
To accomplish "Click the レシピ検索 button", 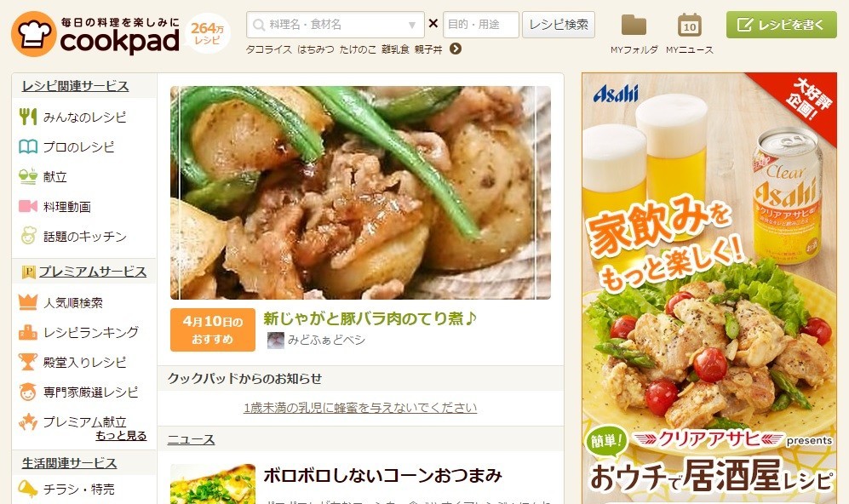I will click(x=559, y=25).
